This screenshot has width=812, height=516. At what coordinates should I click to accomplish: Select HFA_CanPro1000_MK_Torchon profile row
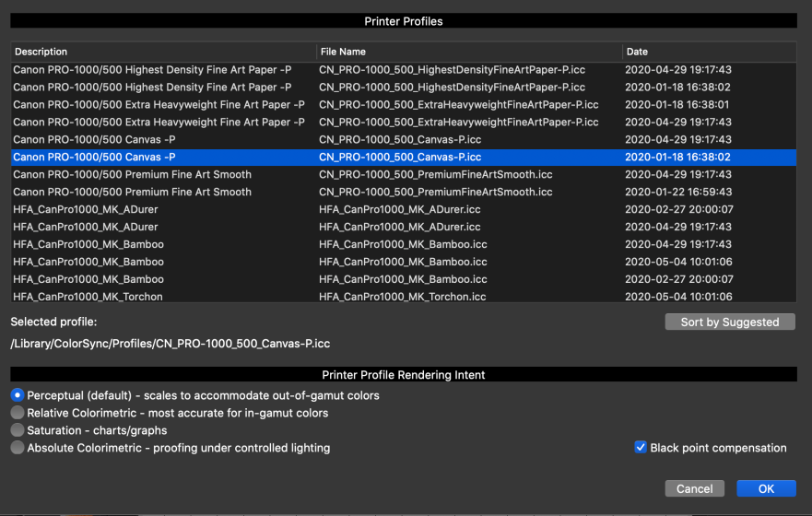coord(404,296)
